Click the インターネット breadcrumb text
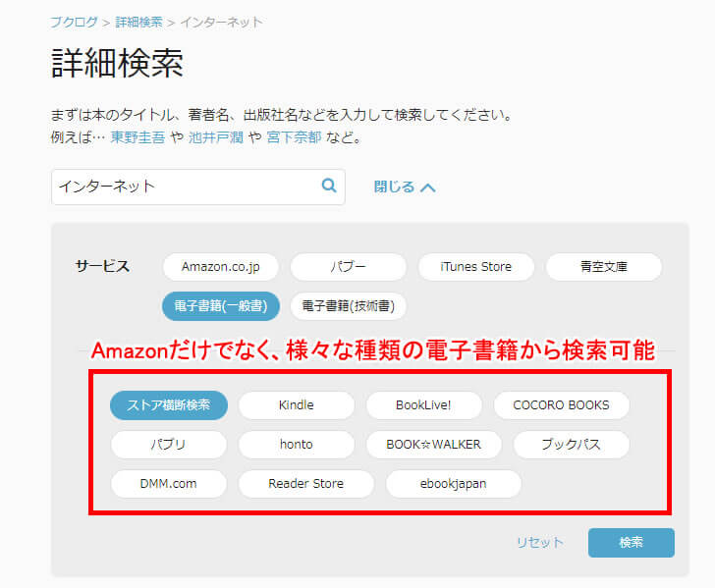 [x=222, y=22]
